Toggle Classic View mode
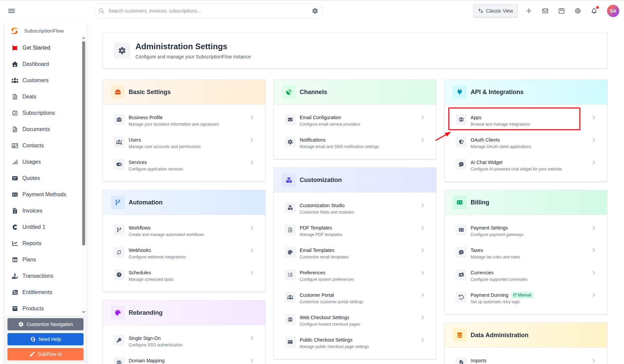Viewport: 624px width, 364px height. pyautogui.click(x=495, y=11)
